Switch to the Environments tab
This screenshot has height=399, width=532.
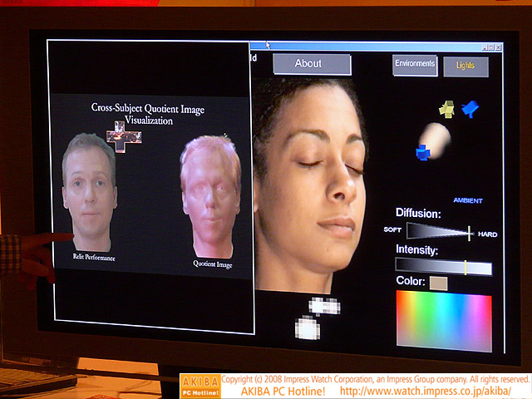[x=415, y=65]
